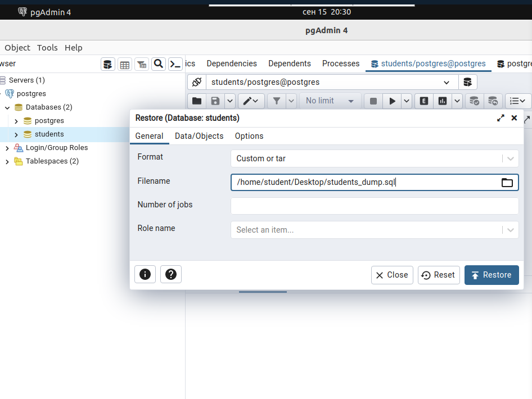Open Query Tool icon in browser toolbar

pyautogui.click(x=108, y=64)
